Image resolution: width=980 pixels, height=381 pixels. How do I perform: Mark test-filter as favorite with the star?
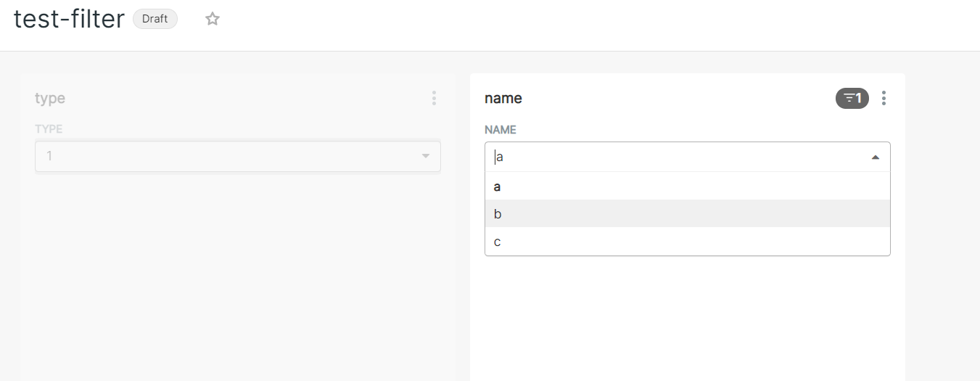click(x=212, y=19)
